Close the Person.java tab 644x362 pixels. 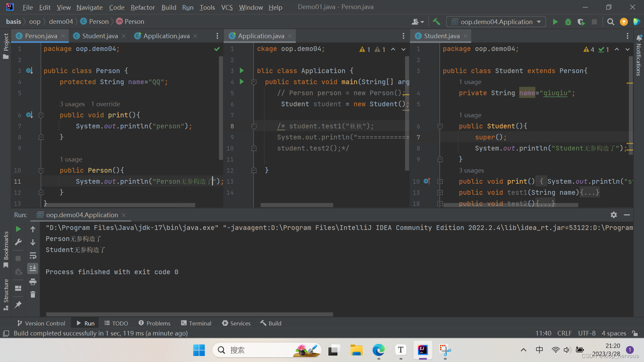(x=63, y=36)
